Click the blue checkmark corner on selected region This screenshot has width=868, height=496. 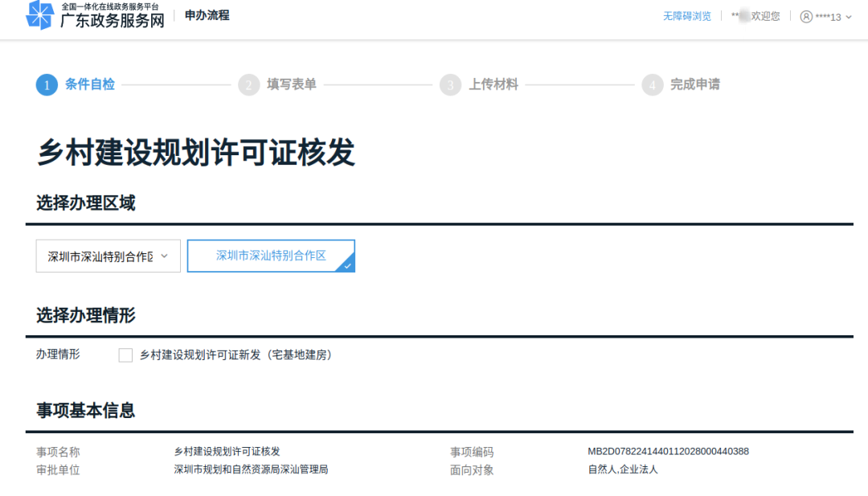[347, 264]
